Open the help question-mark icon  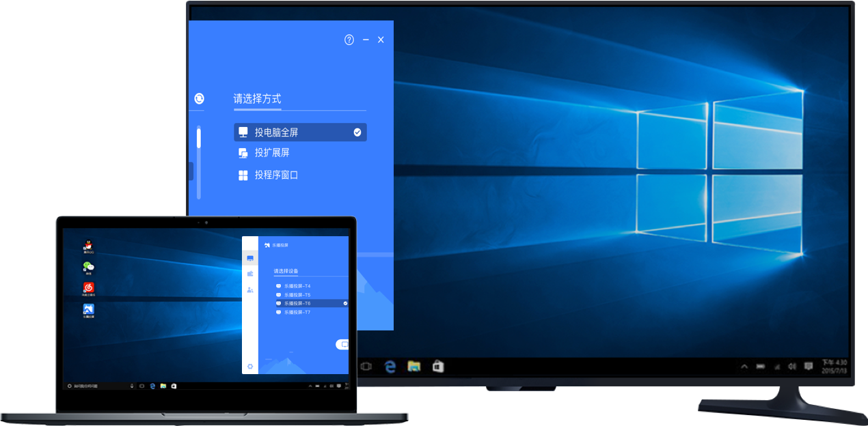pos(349,40)
